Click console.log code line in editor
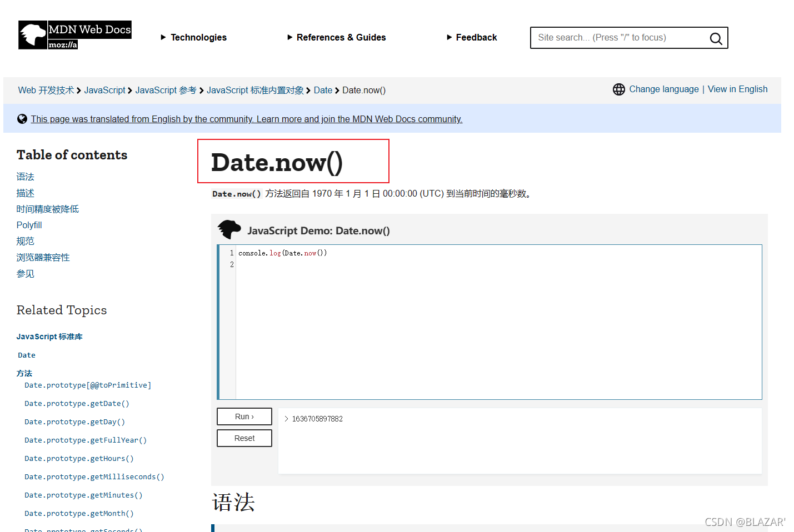The height and width of the screenshot is (532, 794). pyautogui.click(x=283, y=253)
